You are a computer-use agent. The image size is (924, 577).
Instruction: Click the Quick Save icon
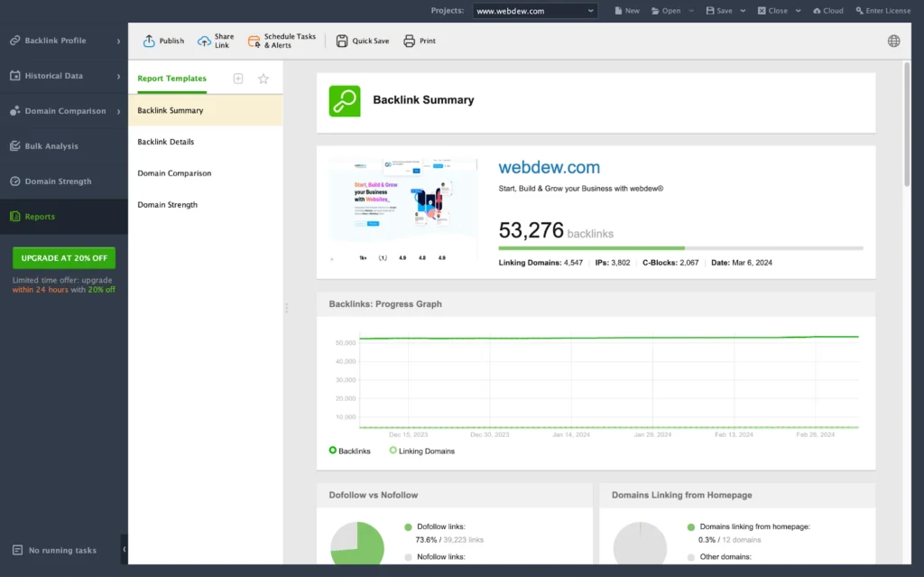[343, 41]
